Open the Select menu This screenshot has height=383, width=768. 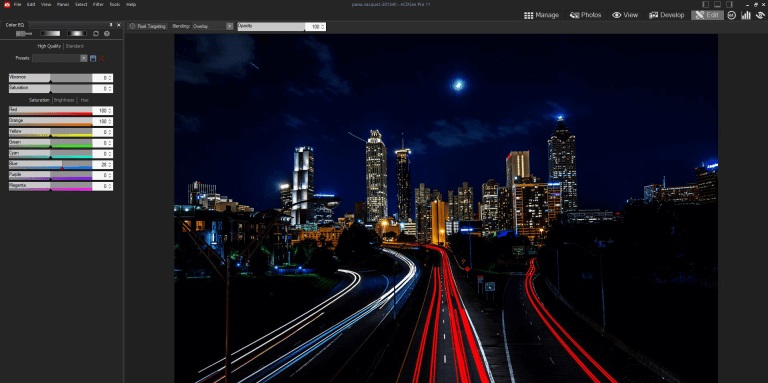click(81, 4)
